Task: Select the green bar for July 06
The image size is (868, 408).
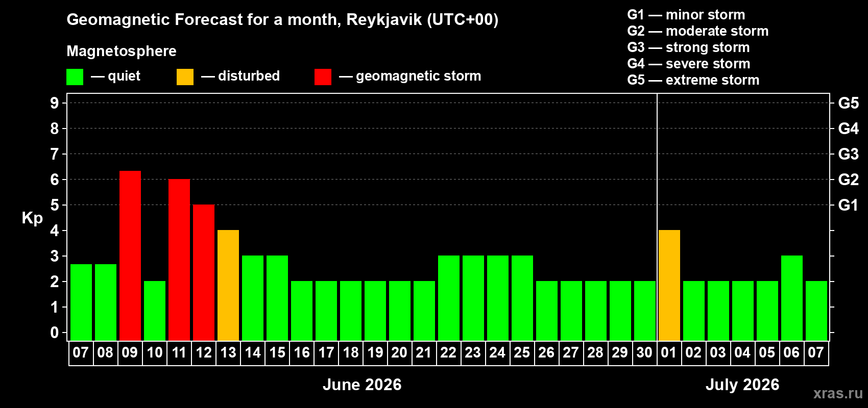Action: pos(792,298)
